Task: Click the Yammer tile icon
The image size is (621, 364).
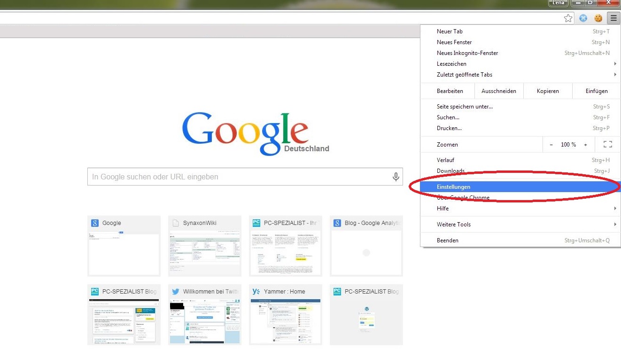Action: 256,291
